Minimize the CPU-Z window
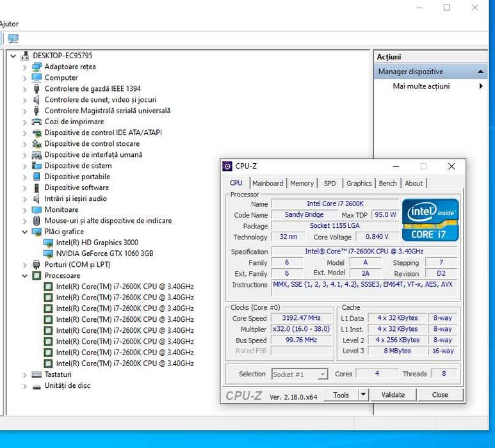 click(396, 166)
